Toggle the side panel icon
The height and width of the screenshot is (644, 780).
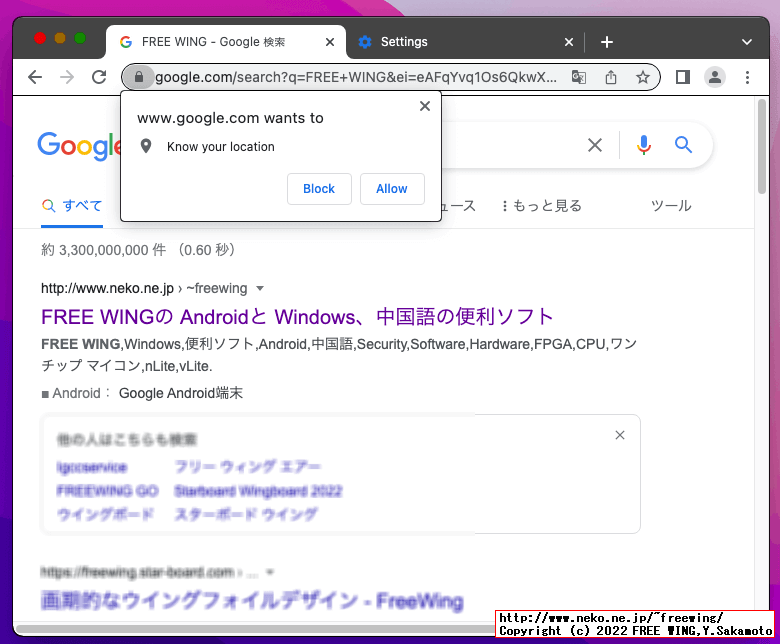(682, 77)
